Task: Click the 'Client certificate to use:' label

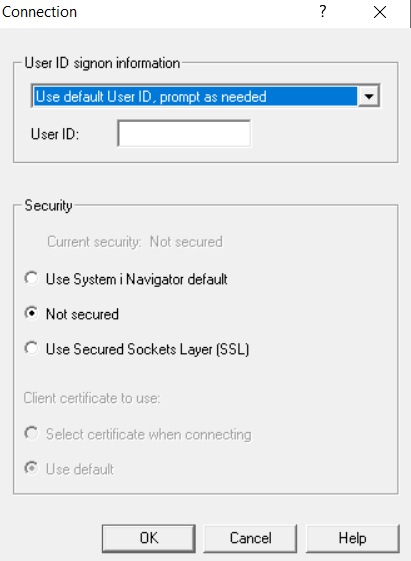Action: (x=92, y=398)
